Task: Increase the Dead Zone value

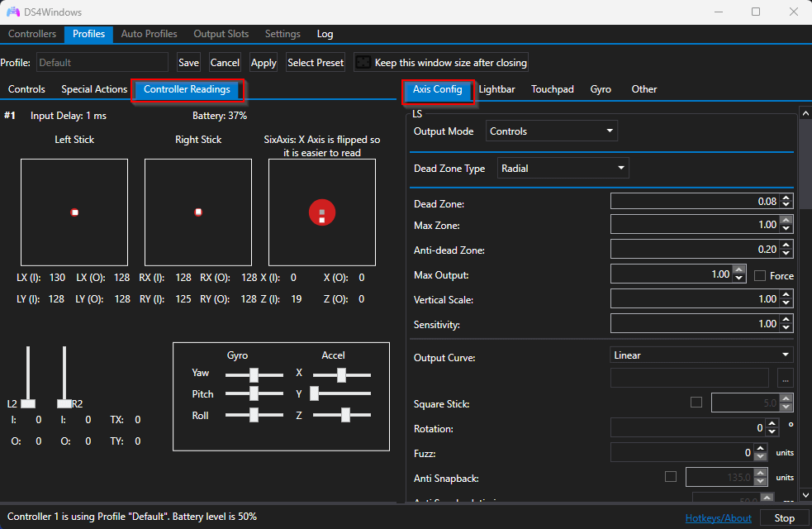Action: [786, 198]
